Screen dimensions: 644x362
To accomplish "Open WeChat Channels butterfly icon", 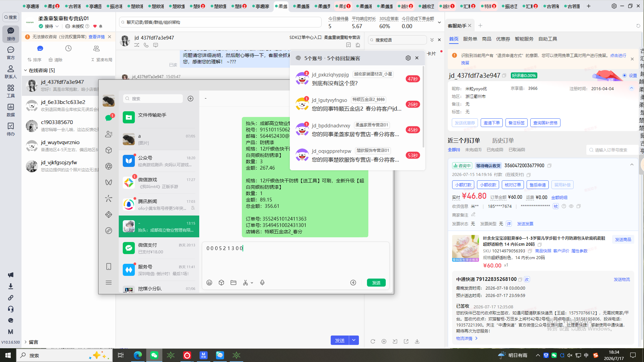I will [109, 182].
